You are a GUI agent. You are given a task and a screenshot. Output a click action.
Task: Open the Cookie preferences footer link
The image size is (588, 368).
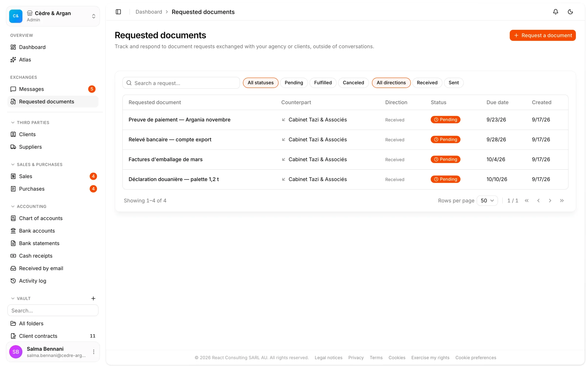(476, 357)
